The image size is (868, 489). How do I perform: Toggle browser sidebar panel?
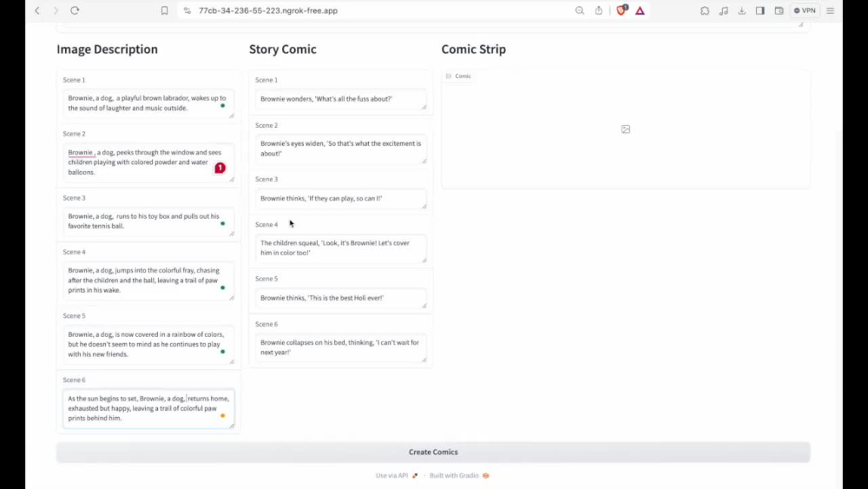pos(760,10)
